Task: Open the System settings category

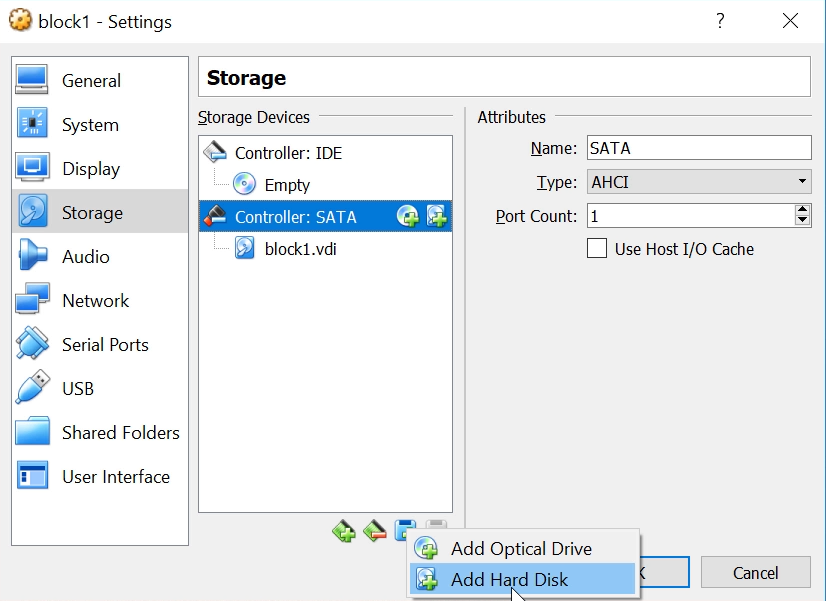Action: tap(90, 125)
